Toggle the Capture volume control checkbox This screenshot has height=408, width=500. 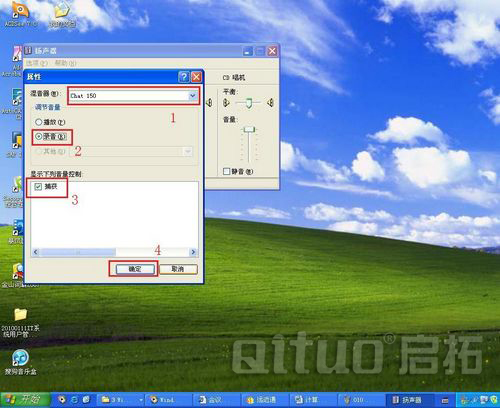[x=46, y=187]
